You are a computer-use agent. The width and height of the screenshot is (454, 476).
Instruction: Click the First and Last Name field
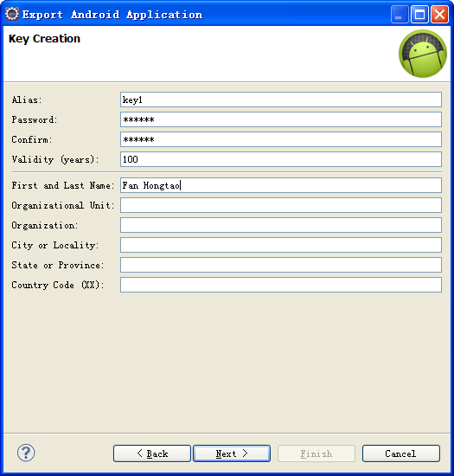click(x=281, y=185)
